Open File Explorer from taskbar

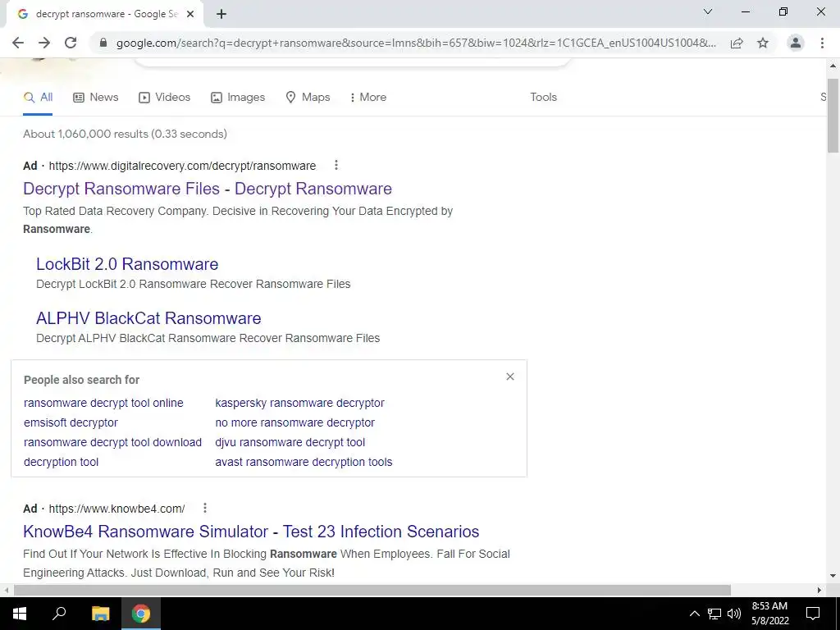click(x=100, y=614)
